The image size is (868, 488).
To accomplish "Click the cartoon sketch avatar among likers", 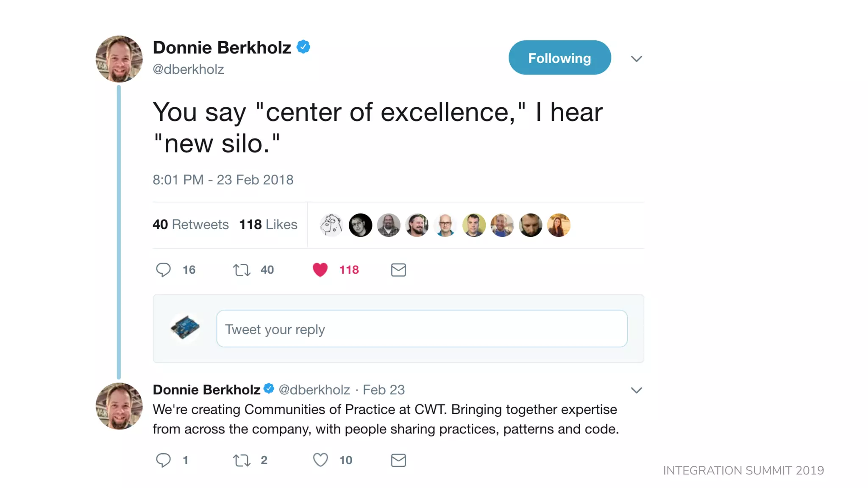I will click(x=331, y=225).
